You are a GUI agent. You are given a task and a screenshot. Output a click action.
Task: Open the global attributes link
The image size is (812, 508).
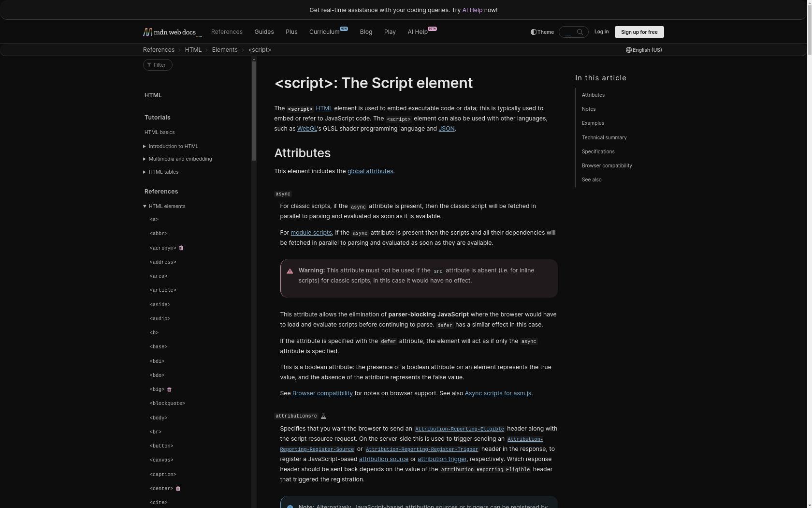pos(370,171)
